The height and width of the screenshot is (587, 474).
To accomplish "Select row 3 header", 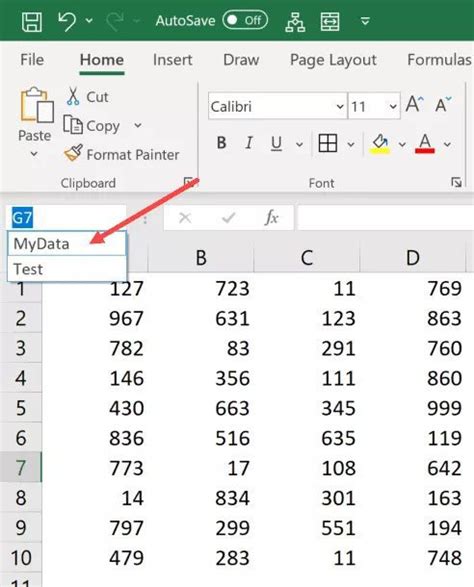I will click(21, 348).
